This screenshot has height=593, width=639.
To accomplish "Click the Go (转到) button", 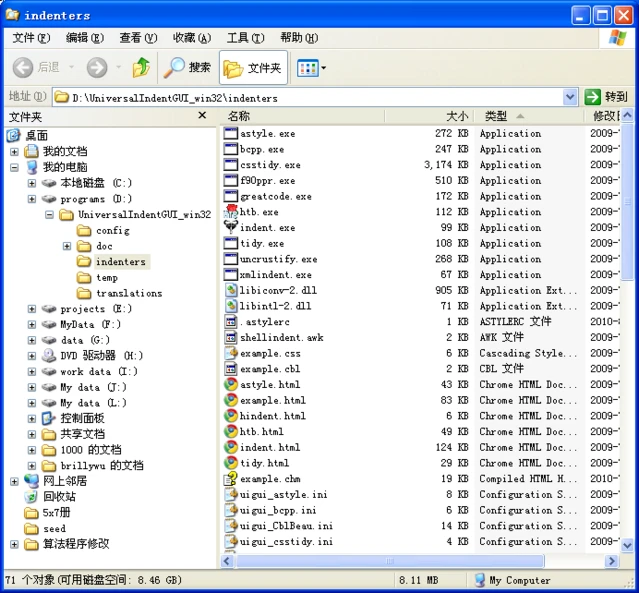I will pyautogui.click(x=607, y=97).
